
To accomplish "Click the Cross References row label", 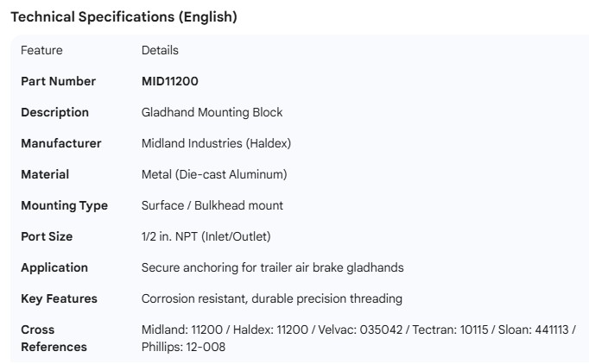I will 54,338.
